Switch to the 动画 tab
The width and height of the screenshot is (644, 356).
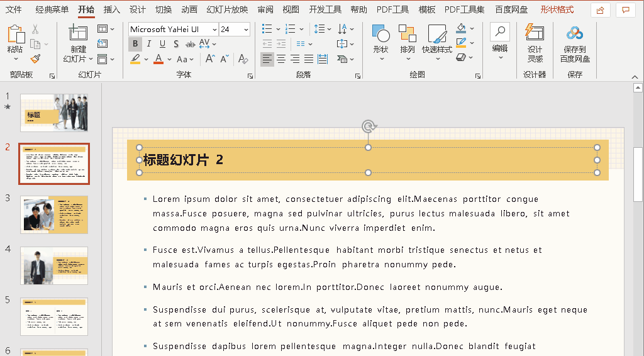pyautogui.click(x=189, y=9)
